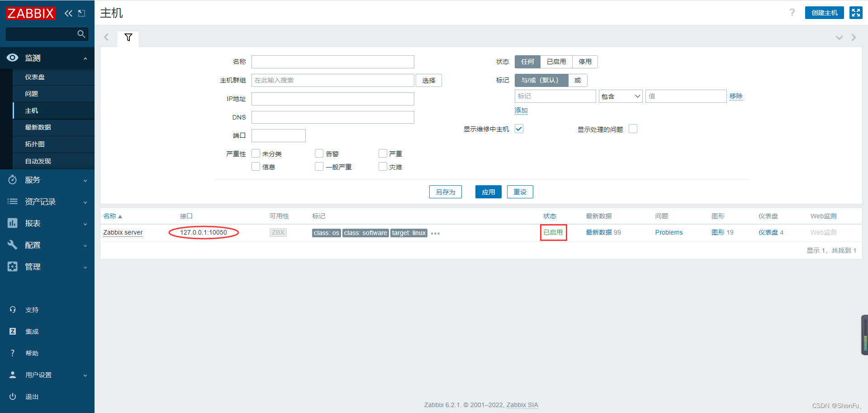The height and width of the screenshot is (413, 868).
Task: Select 或 tag evaluation option
Action: click(x=578, y=80)
